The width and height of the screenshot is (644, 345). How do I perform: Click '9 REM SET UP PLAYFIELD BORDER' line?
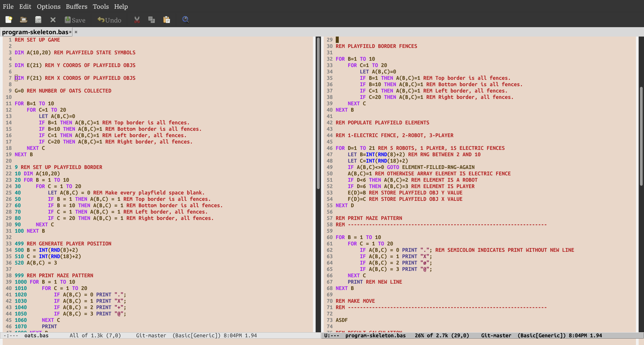[x=58, y=167]
